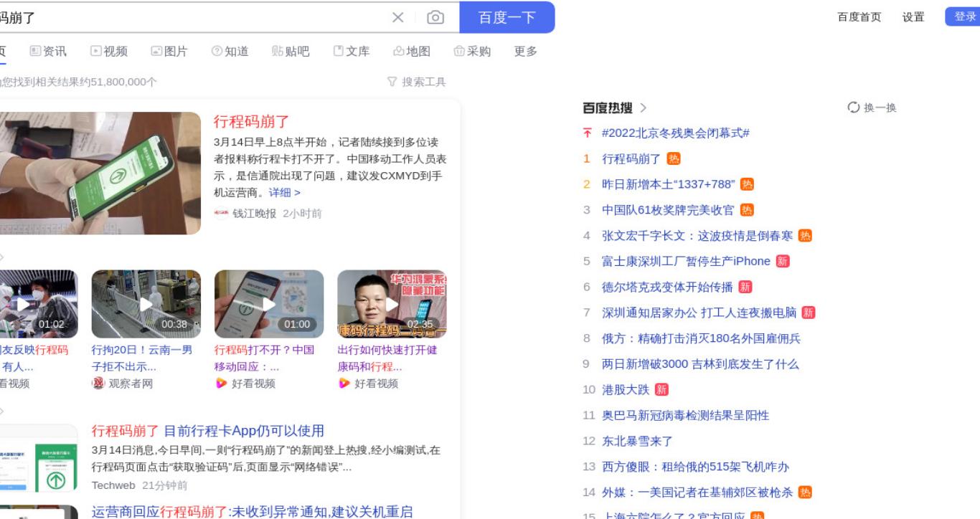The width and height of the screenshot is (980, 519).
Task: Open hot item 中国队61枚奖牌完美收官
Action: click(668, 210)
